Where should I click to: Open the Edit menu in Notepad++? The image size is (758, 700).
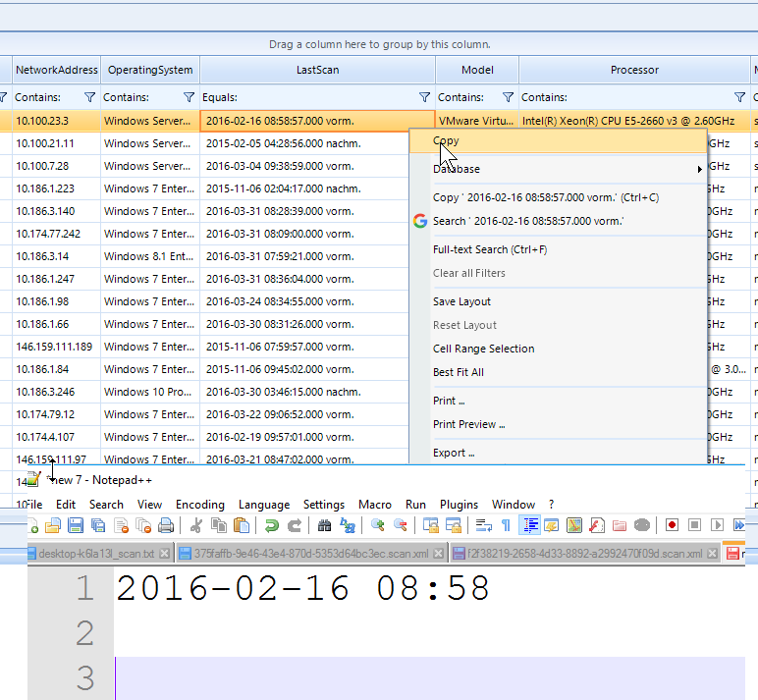point(66,505)
